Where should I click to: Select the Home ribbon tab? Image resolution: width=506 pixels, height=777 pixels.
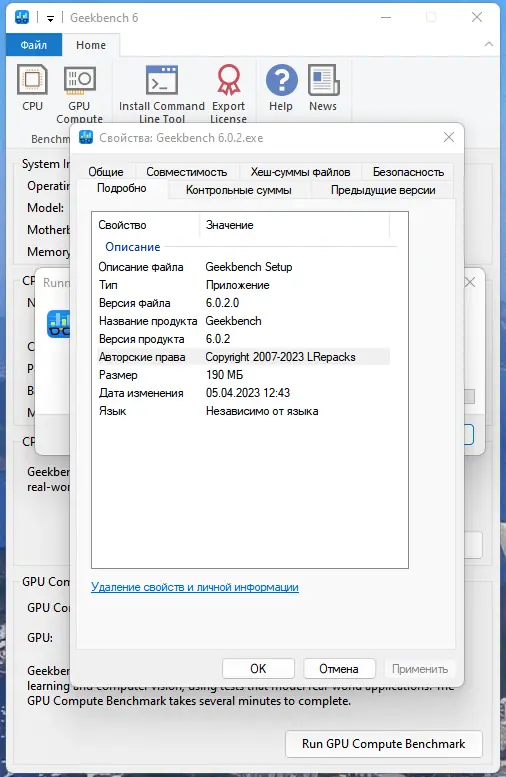(91, 45)
